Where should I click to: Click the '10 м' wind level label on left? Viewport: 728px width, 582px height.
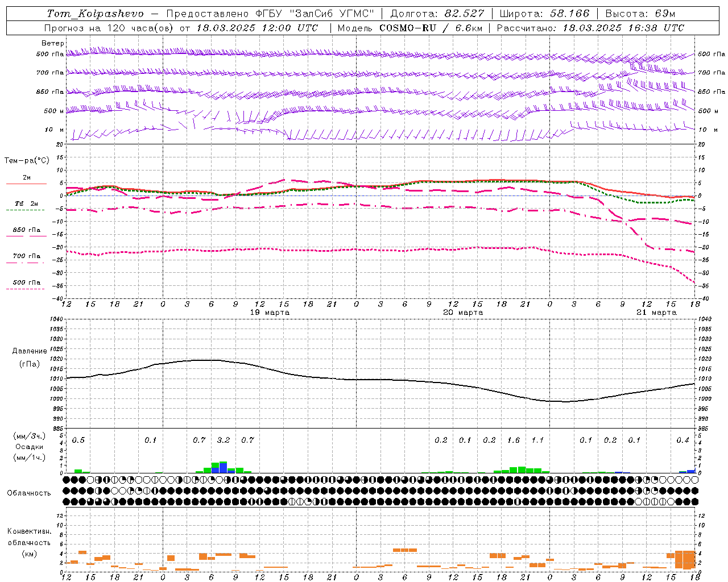click(x=55, y=130)
